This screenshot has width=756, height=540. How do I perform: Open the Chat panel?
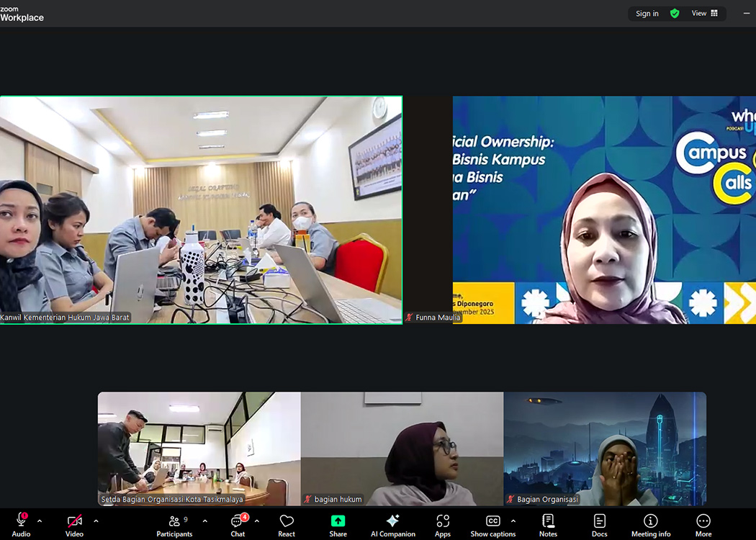click(238, 523)
